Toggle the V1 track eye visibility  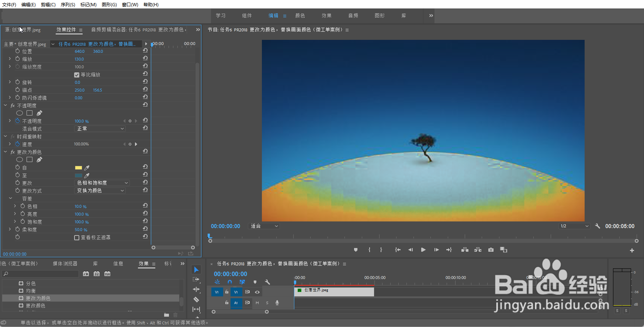coord(257,292)
